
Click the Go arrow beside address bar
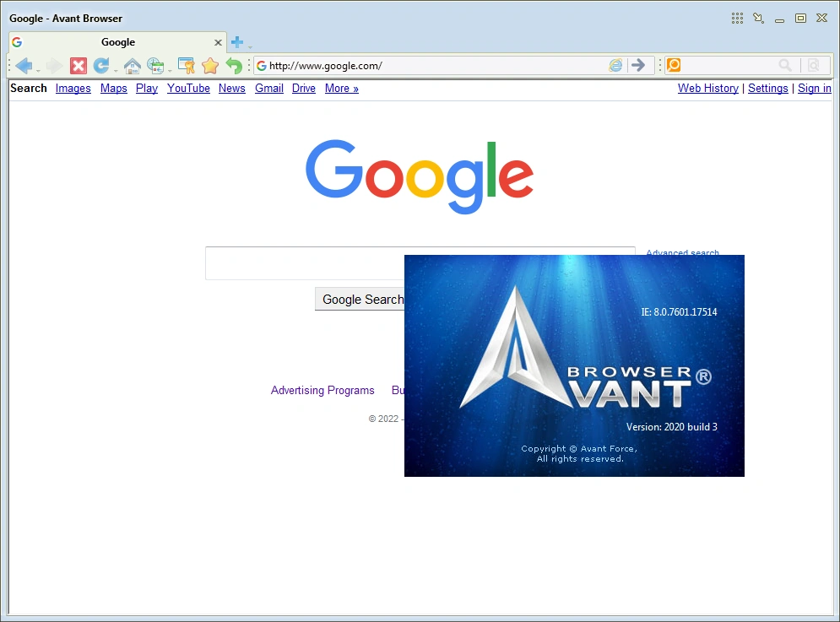pos(640,65)
